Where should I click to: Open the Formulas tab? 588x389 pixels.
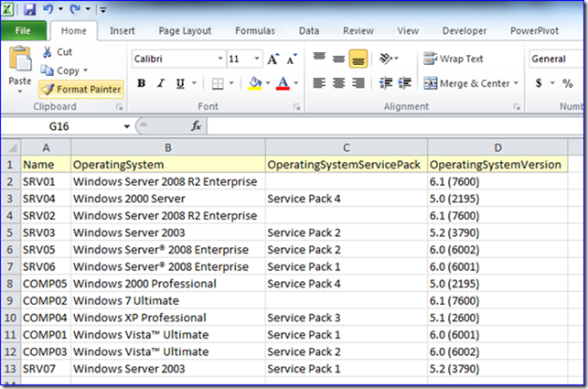255,31
